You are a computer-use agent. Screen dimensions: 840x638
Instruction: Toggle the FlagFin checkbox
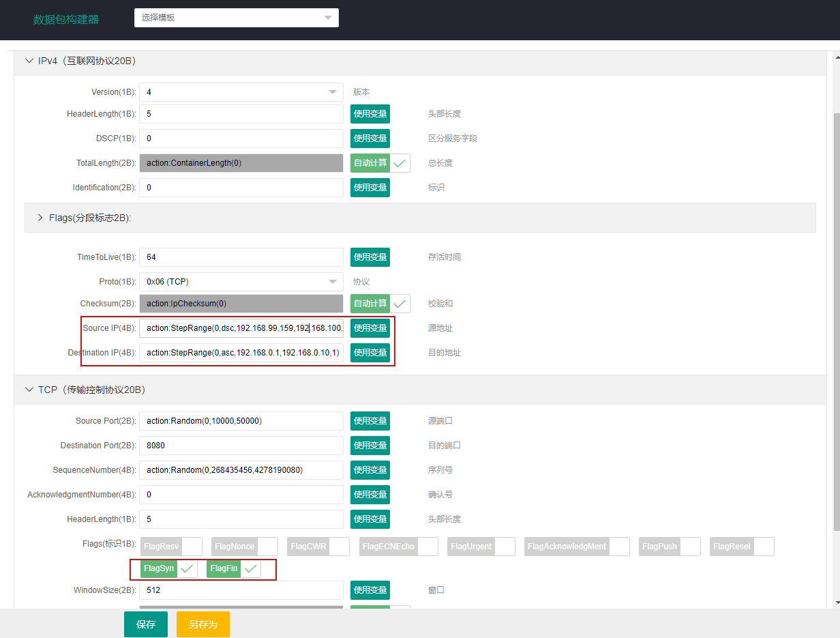(251, 568)
